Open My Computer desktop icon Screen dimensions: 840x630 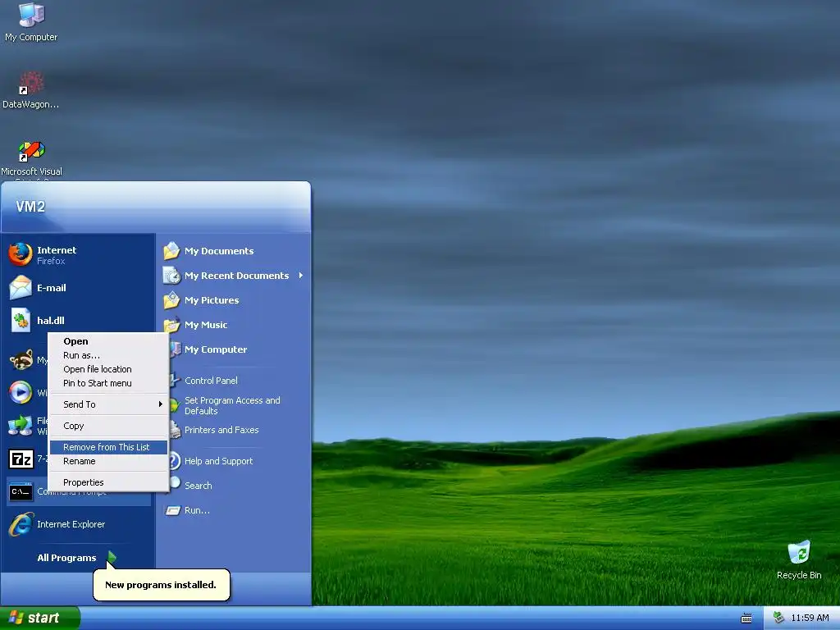pos(31,21)
